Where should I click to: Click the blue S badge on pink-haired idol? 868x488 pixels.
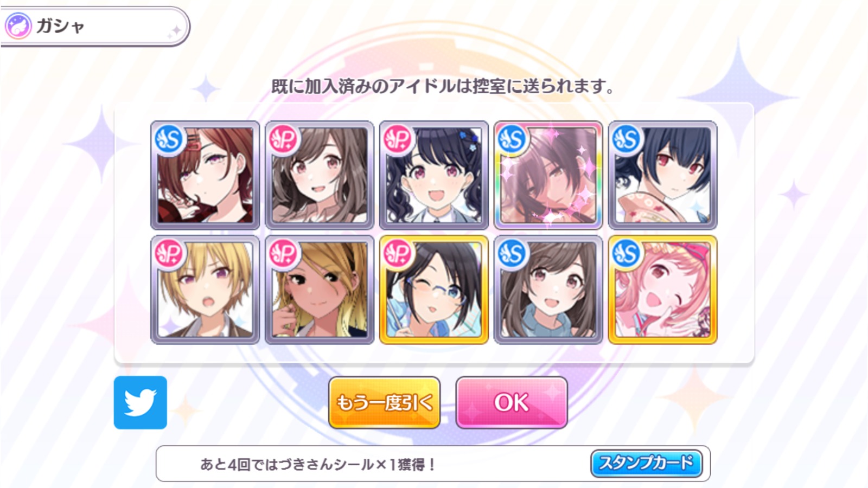627,254
